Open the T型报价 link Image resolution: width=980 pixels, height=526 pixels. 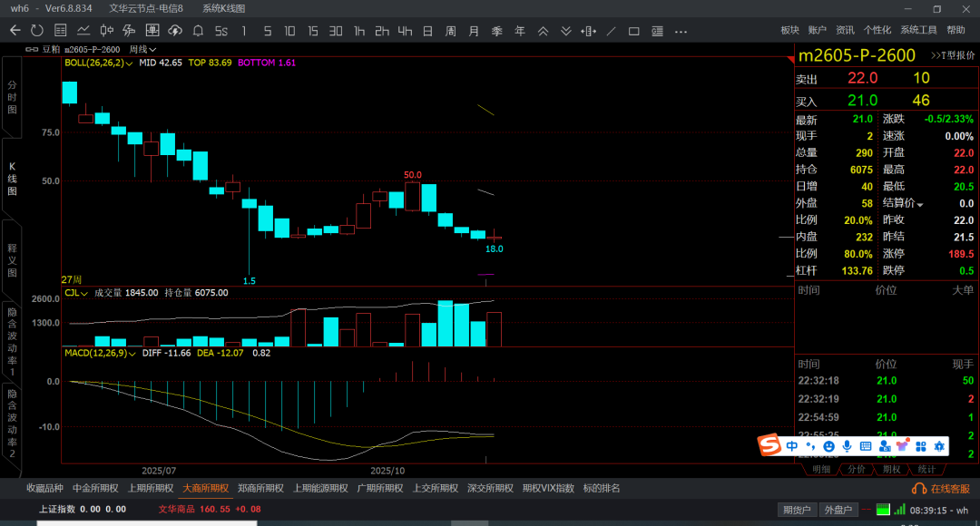(x=953, y=55)
